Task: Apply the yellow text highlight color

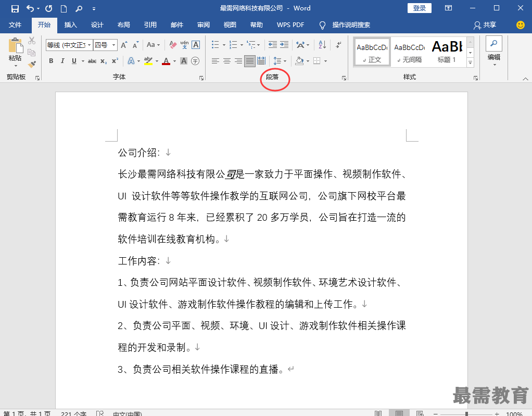Action: tap(148, 61)
